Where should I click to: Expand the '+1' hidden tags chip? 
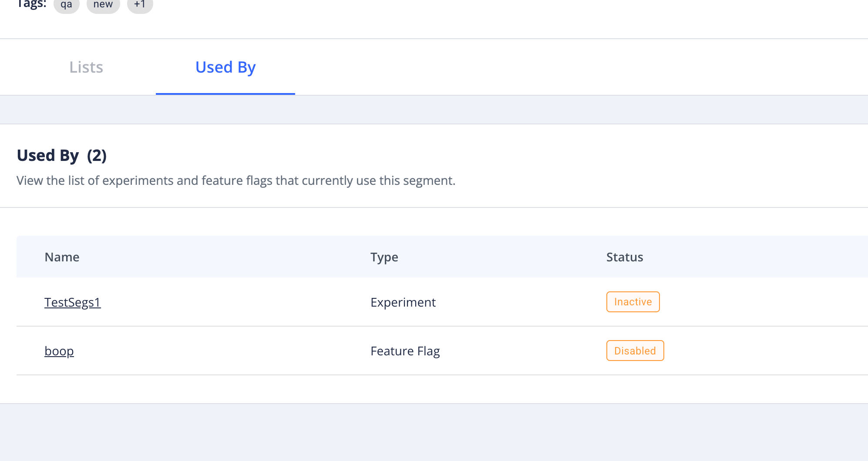(140, 5)
